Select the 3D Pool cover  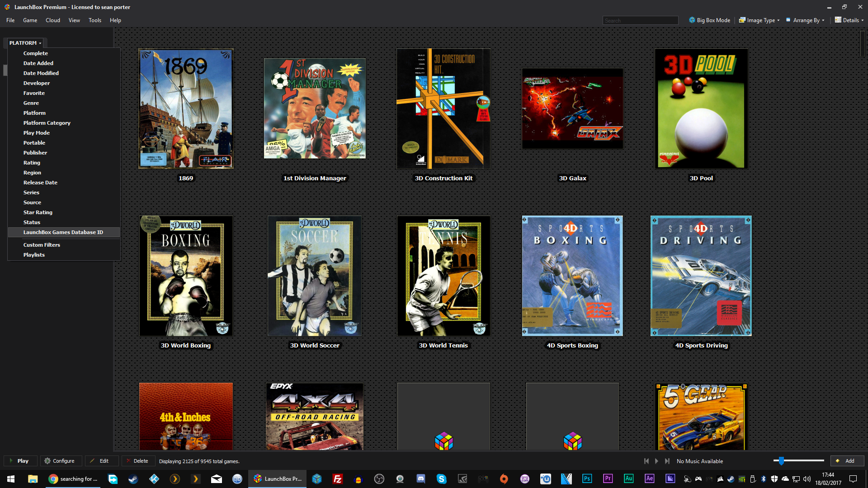701,108
